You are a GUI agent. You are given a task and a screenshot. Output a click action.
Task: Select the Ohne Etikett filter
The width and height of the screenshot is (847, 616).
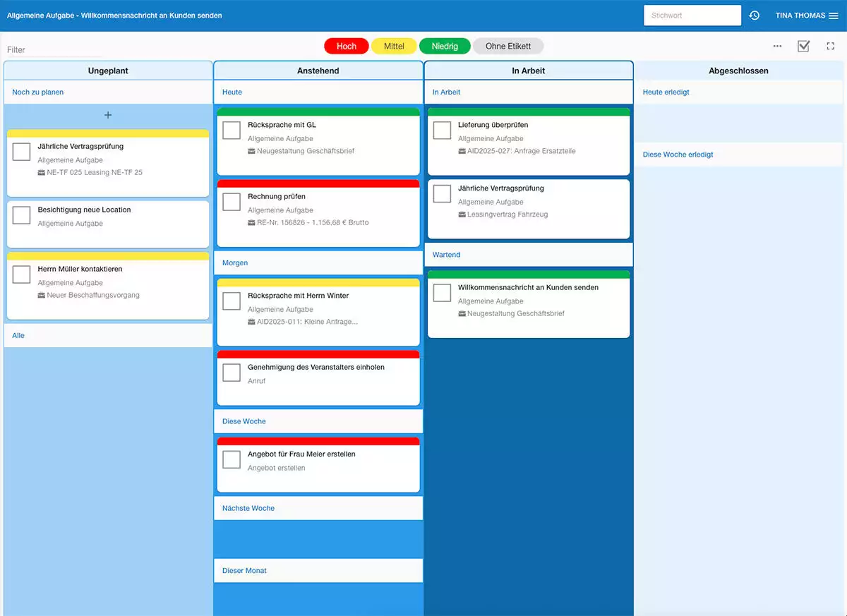tap(507, 45)
